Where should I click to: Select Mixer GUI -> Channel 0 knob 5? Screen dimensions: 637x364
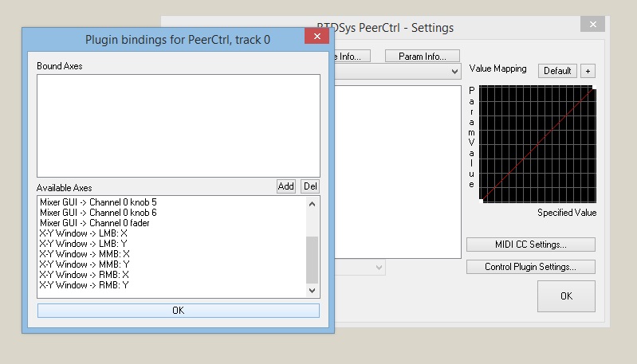tap(98, 202)
